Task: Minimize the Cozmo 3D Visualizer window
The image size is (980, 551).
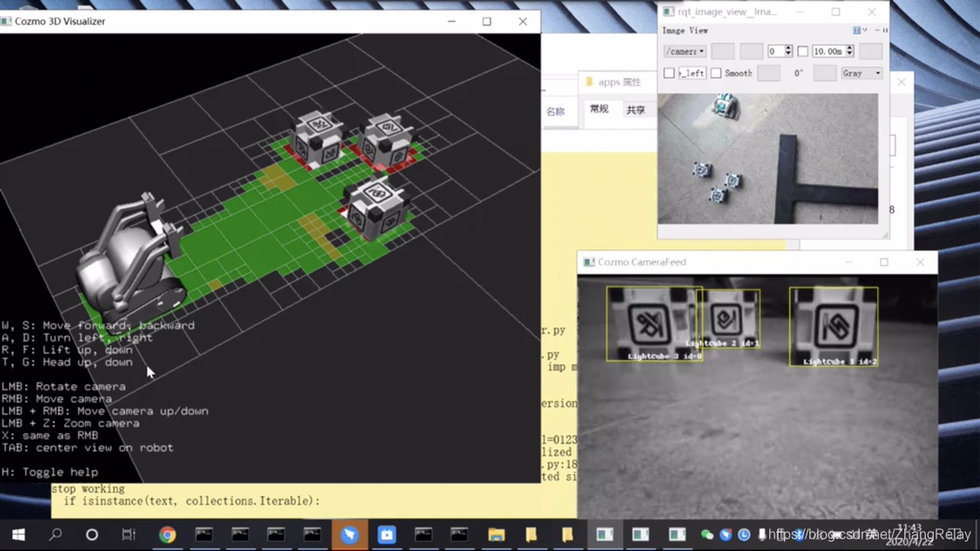Action: (x=451, y=21)
